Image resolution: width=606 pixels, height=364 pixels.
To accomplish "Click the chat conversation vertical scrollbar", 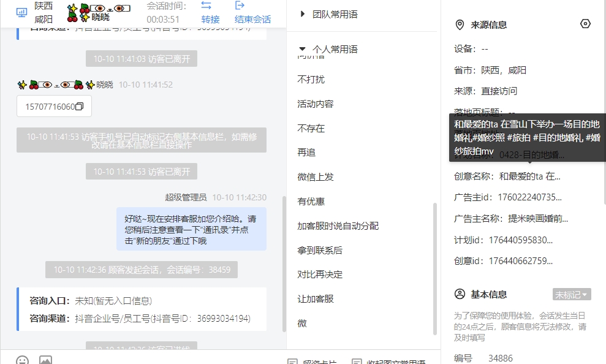I will (x=284, y=264).
